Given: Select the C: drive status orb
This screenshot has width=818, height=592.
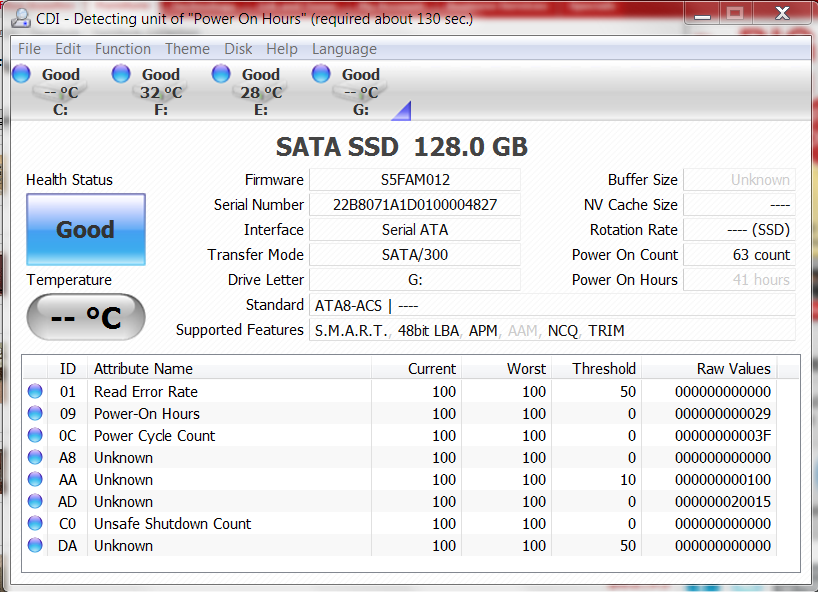Looking at the screenshot, I should [21, 73].
